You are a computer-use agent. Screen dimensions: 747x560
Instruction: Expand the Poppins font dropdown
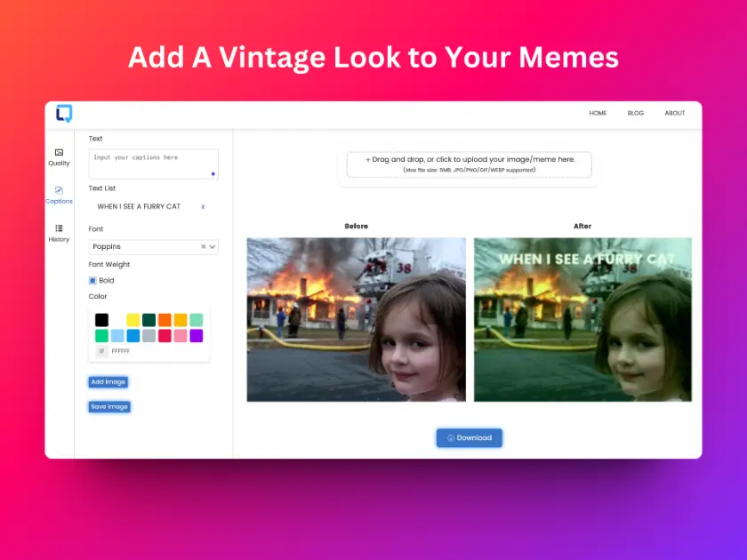(x=212, y=246)
